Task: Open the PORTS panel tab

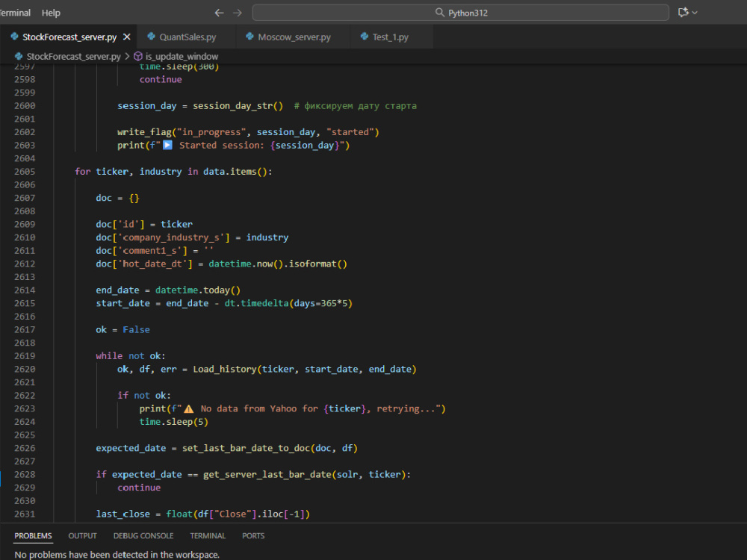Action: [253, 535]
